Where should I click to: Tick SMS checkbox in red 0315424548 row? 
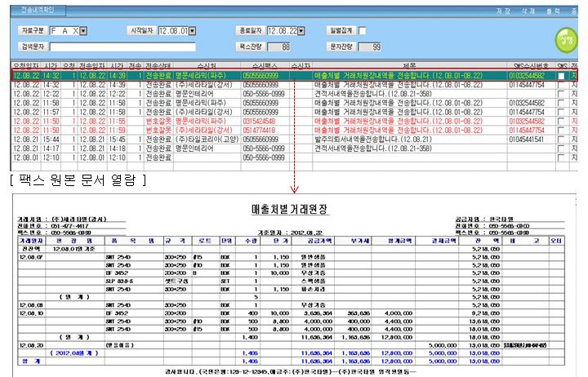[561, 122]
